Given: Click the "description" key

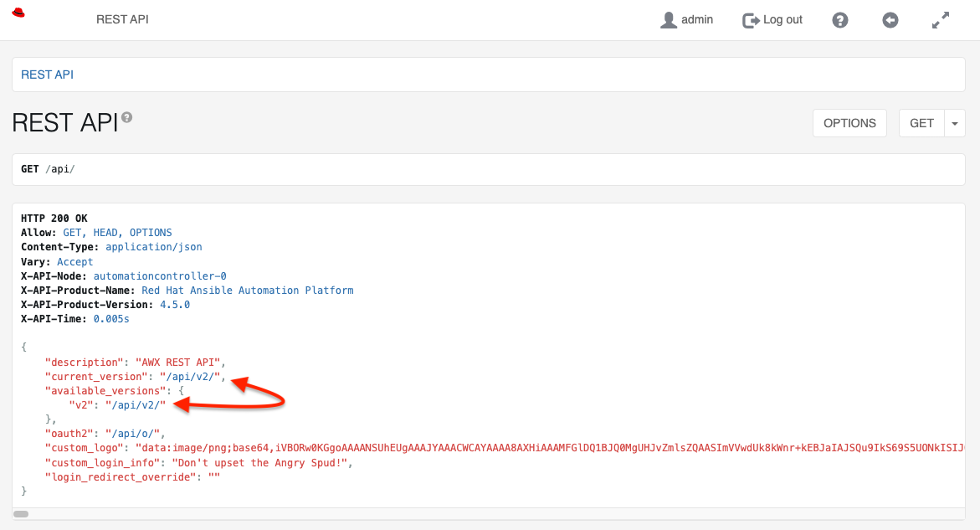Looking at the screenshot, I should 85,362.
